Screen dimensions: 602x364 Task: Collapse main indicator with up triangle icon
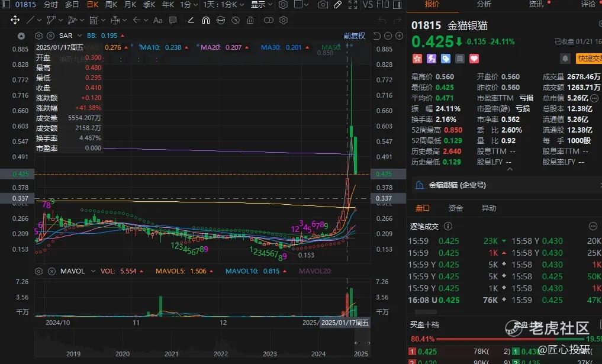click(x=21, y=36)
